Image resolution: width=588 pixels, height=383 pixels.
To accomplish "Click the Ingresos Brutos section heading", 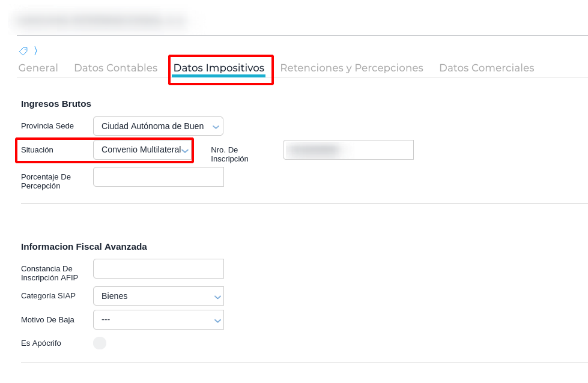I will tap(56, 103).
